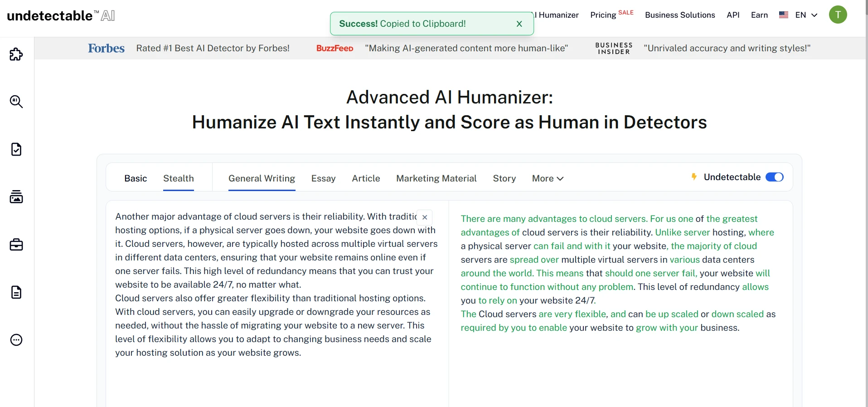The image size is (868, 407).
Task: Open the text document sidebar icon
Action: [x=16, y=292]
